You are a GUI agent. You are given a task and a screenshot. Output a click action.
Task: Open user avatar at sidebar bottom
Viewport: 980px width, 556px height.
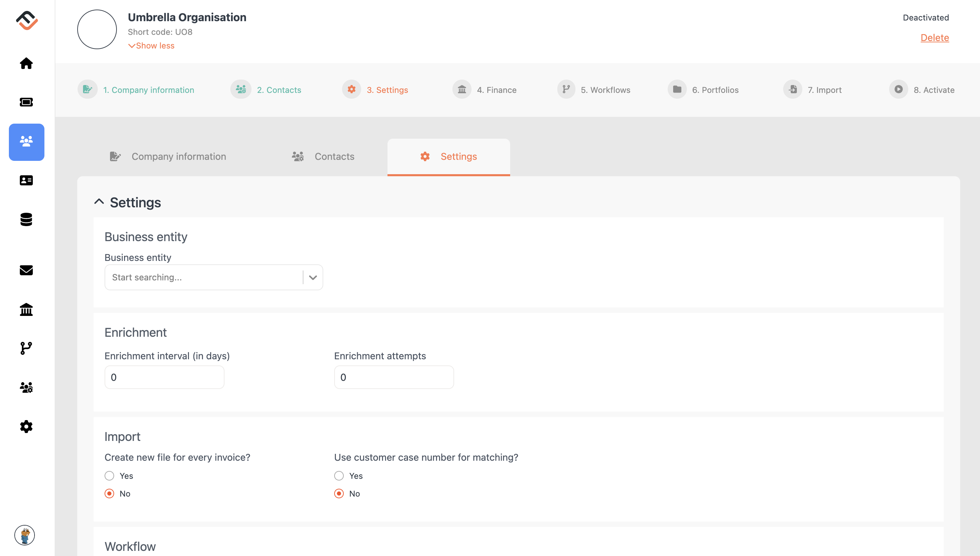(x=25, y=535)
